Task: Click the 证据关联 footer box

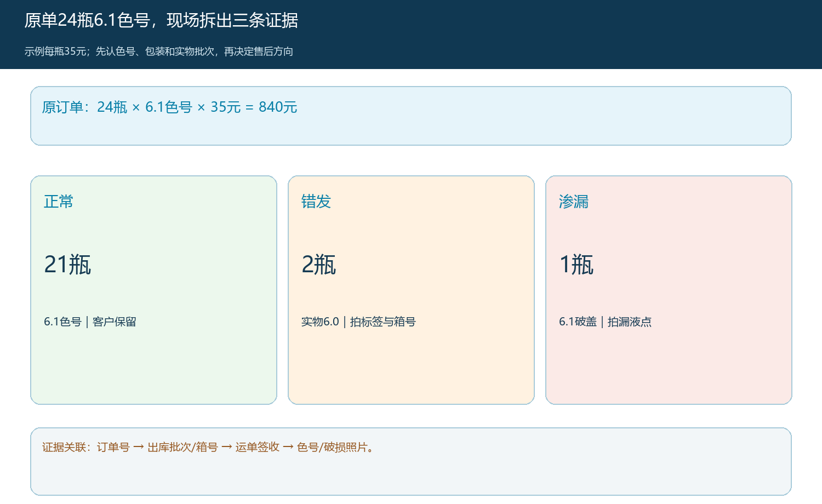Action: tap(411, 461)
